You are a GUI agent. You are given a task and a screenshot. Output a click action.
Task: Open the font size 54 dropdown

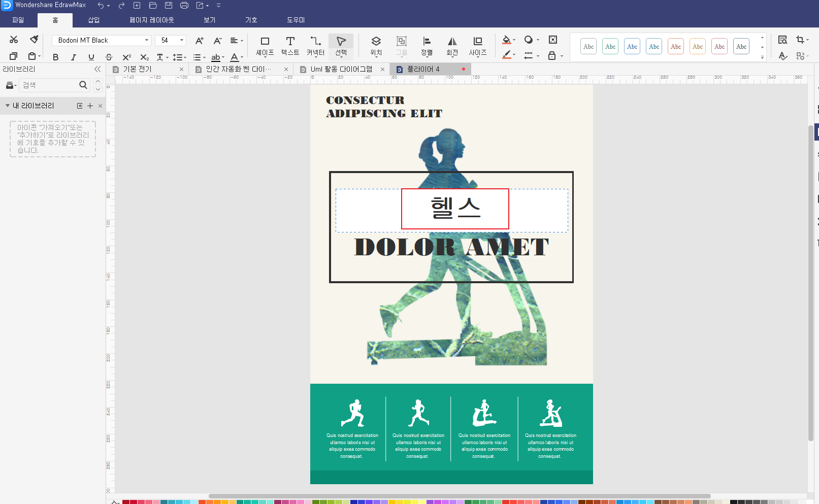pyautogui.click(x=182, y=40)
